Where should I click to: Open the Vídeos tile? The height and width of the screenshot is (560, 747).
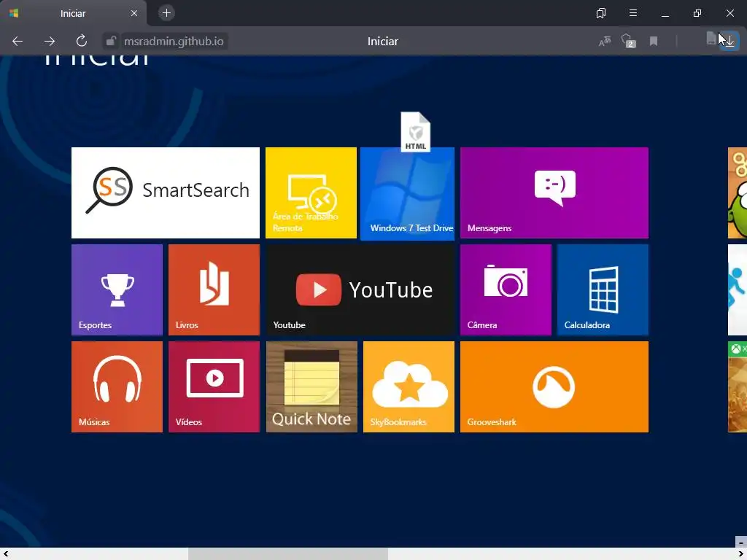[x=214, y=387]
